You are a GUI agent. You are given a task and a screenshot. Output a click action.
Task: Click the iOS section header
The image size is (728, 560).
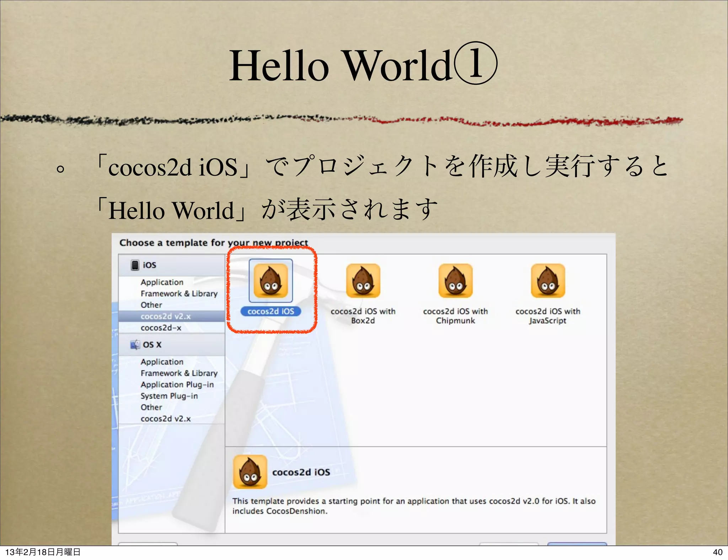point(172,265)
